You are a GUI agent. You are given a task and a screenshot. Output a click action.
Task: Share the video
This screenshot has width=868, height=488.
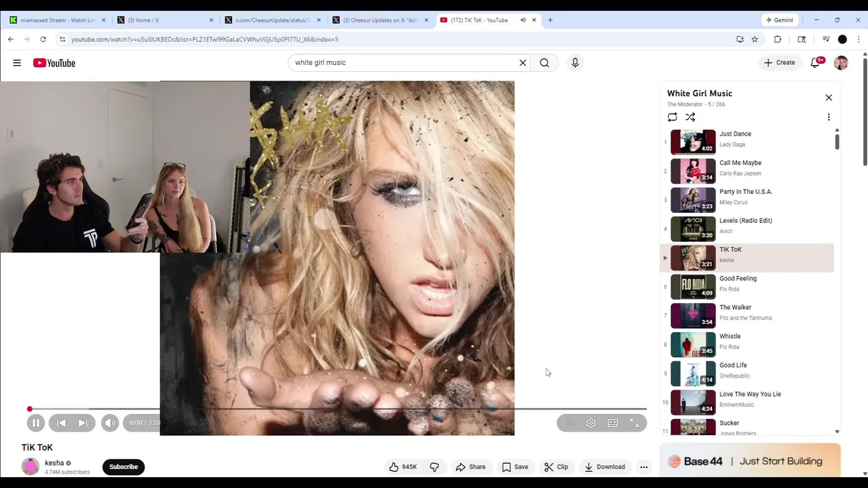pos(471,467)
